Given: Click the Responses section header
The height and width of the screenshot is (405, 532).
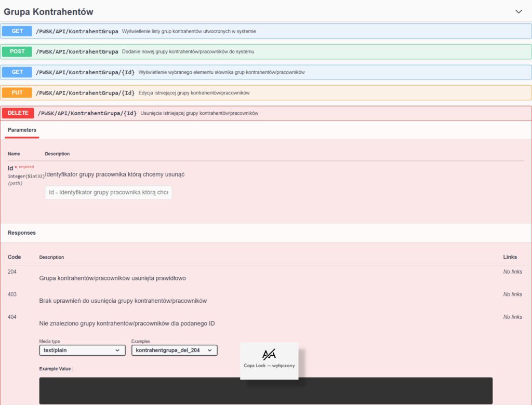Looking at the screenshot, I should (x=21, y=233).
